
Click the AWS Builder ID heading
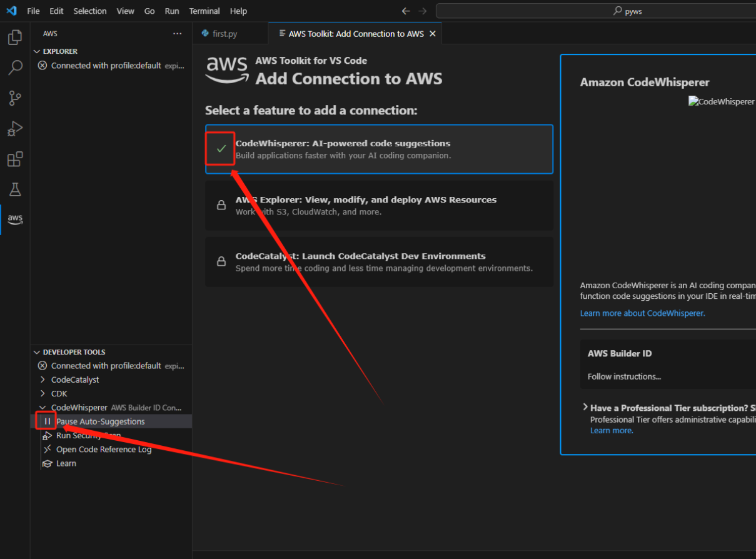(x=620, y=353)
